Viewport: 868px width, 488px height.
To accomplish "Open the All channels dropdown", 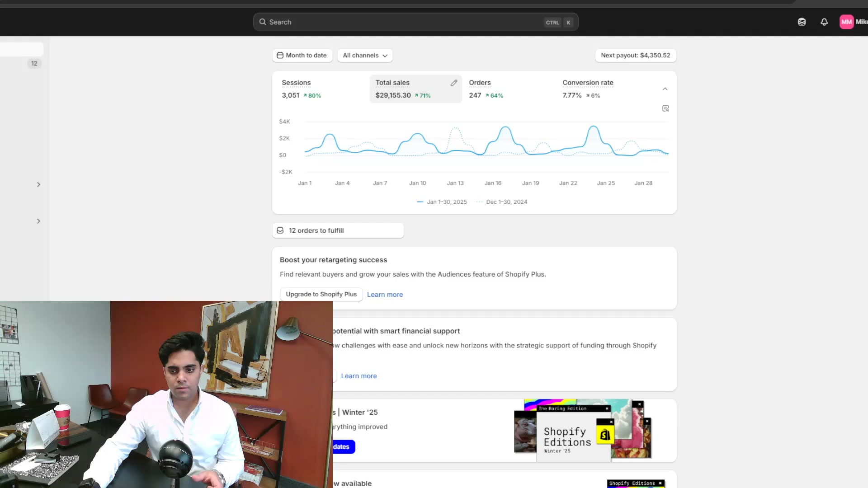I will [364, 55].
